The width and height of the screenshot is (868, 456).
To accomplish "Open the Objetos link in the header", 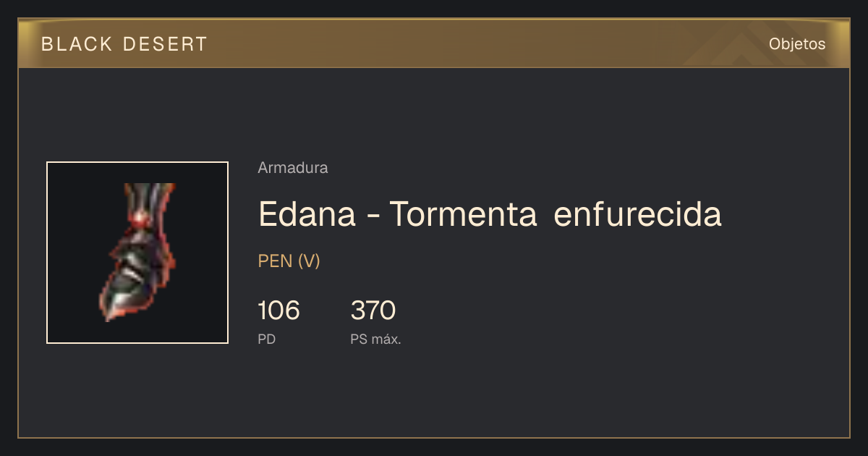I will click(797, 44).
